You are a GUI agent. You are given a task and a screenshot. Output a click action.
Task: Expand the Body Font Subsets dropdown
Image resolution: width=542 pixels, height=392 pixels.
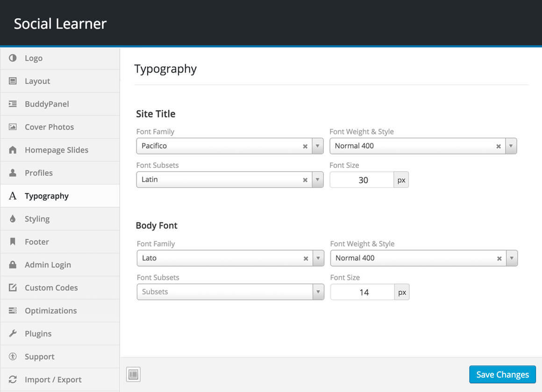click(x=318, y=292)
